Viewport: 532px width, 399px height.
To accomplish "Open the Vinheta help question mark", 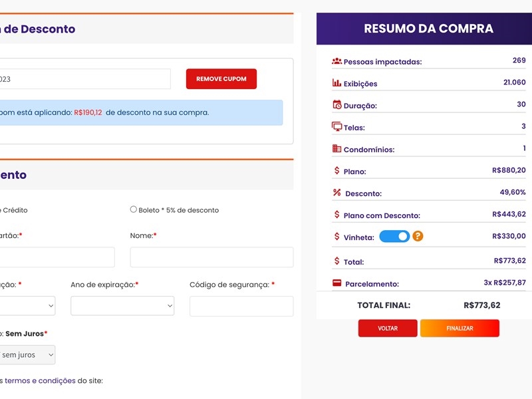I will tap(418, 236).
